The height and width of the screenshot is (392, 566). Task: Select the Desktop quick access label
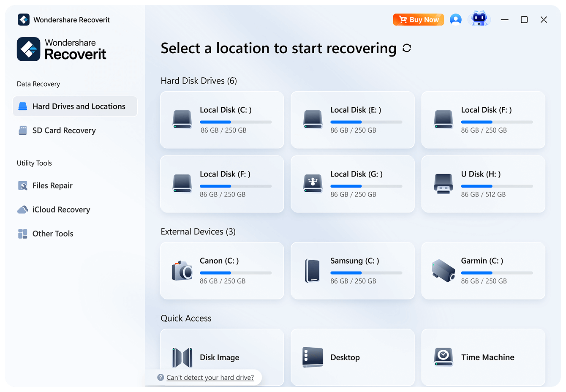(345, 357)
